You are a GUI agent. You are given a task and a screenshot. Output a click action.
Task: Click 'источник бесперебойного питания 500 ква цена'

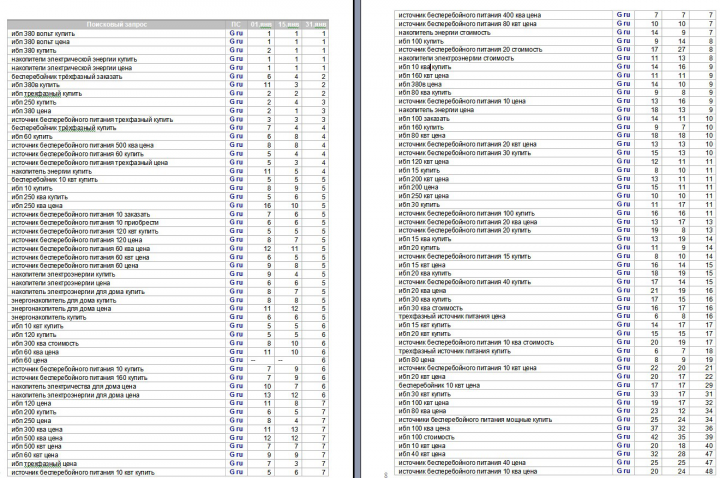tap(82, 145)
